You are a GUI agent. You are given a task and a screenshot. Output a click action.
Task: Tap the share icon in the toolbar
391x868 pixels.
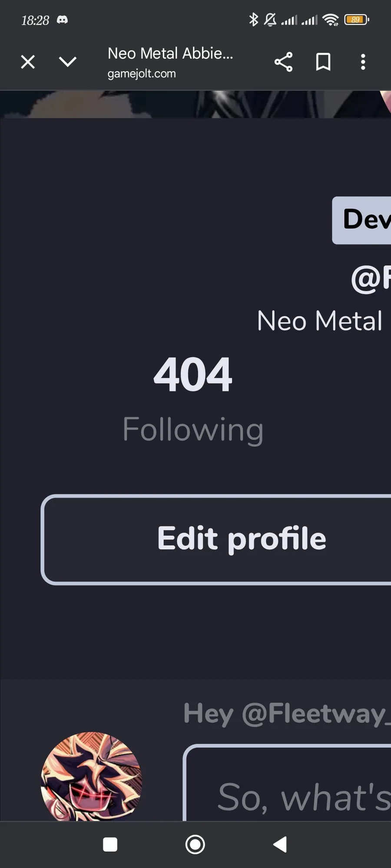point(283,62)
